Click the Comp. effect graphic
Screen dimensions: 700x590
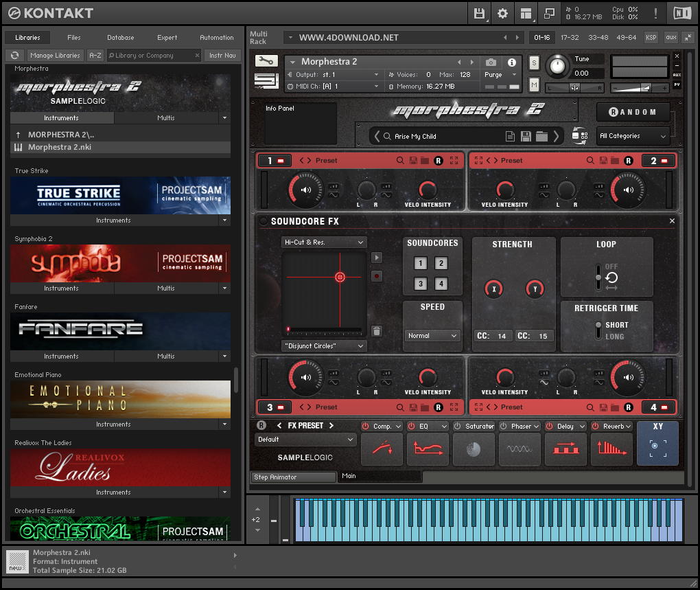click(x=382, y=449)
